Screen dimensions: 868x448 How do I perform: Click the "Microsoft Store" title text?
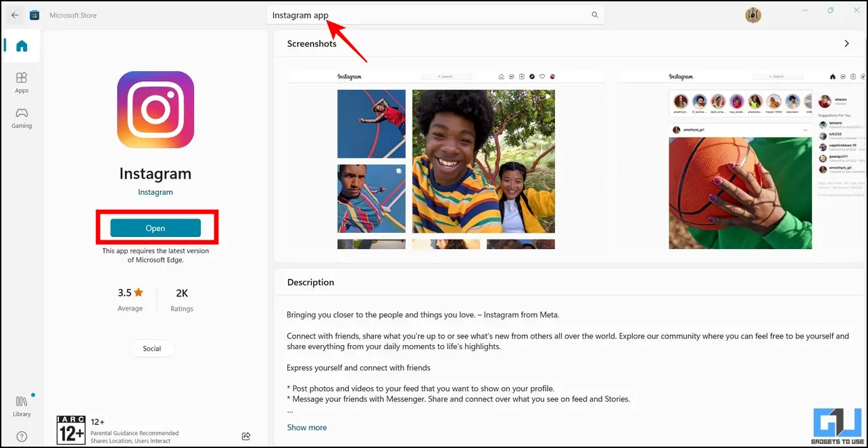tap(73, 15)
